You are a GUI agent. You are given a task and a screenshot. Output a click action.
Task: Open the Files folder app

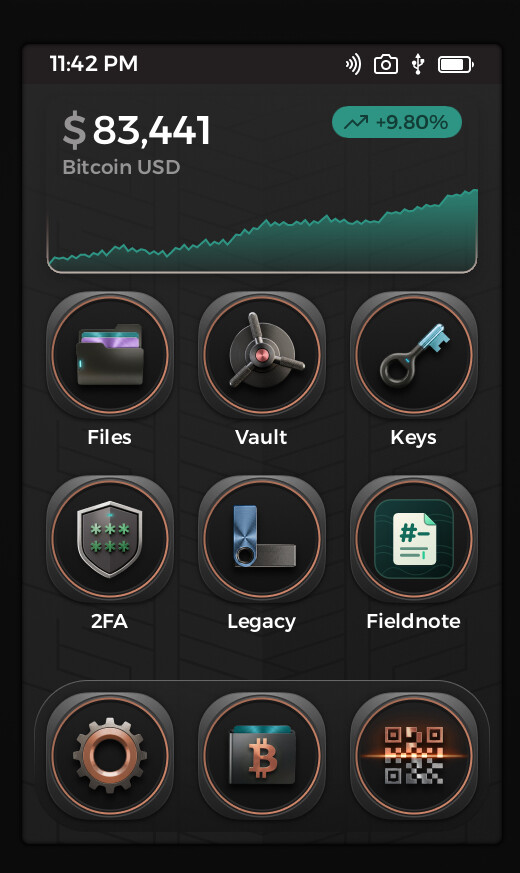[110, 355]
